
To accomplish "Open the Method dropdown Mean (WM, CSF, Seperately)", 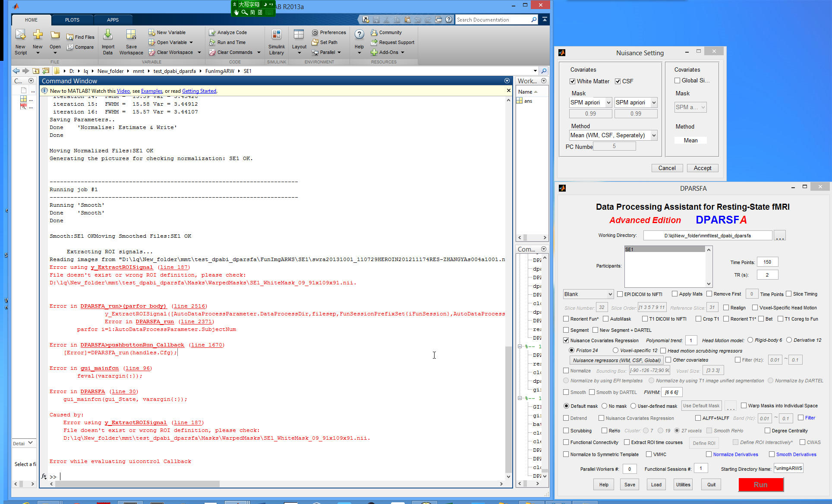I will (613, 135).
